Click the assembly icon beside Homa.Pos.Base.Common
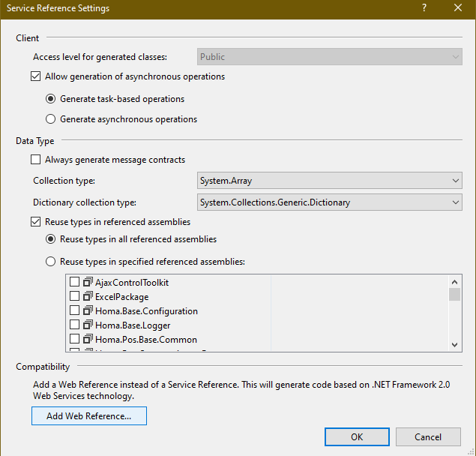 point(88,339)
